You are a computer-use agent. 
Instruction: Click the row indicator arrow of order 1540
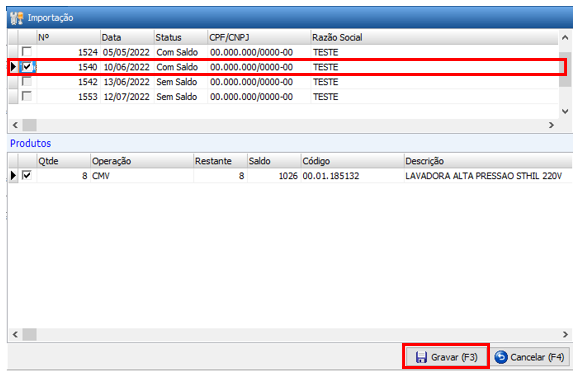[x=13, y=67]
